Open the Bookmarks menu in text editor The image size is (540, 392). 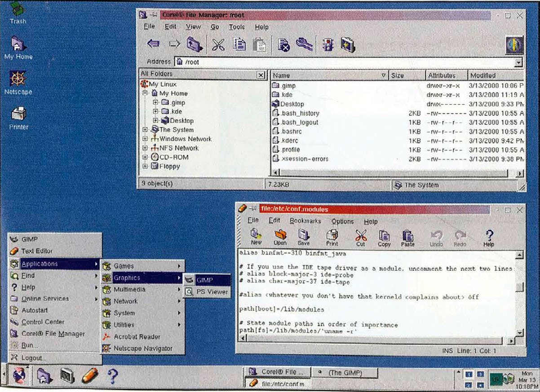pyautogui.click(x=305, y=221)
